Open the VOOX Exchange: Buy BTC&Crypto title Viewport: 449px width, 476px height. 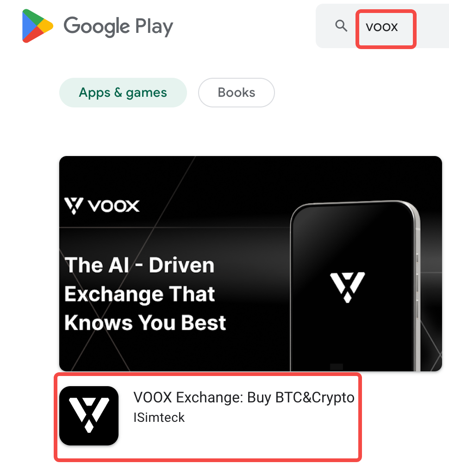(244, 397)
